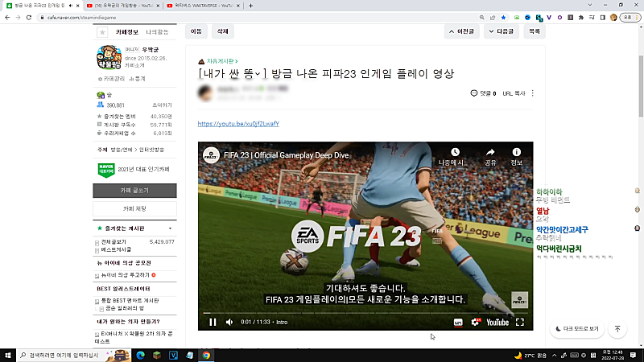
Task: Click the 댓글 comment count
Action: (484, 93)
